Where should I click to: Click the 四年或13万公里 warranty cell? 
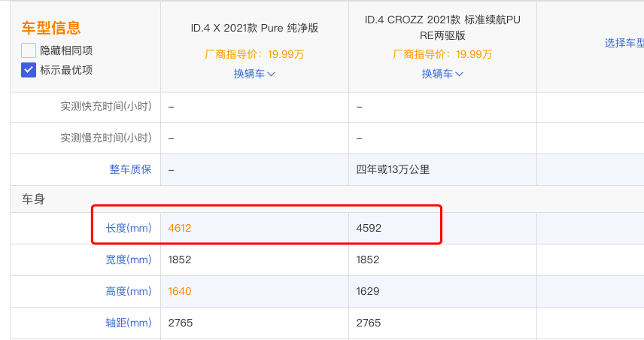(393, 169)
